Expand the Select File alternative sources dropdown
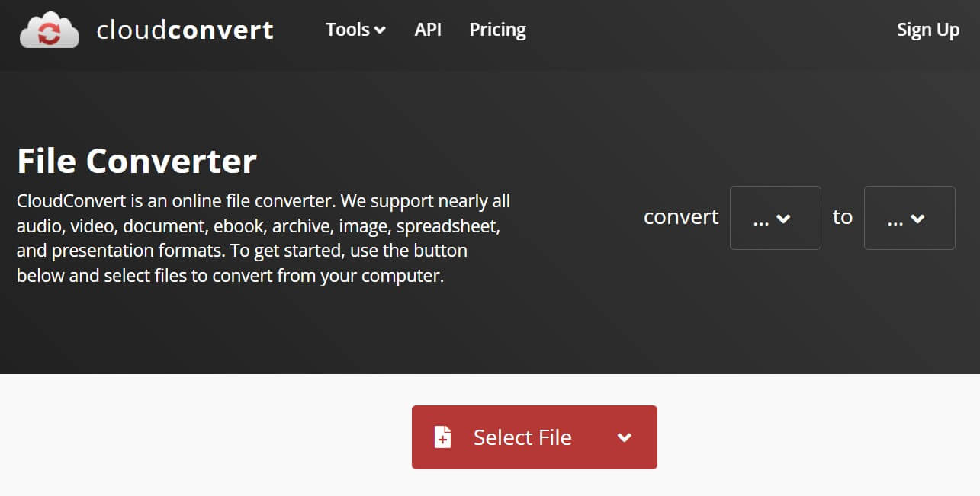The height and width of the screenshot is (496, 980). click(625, 437)
